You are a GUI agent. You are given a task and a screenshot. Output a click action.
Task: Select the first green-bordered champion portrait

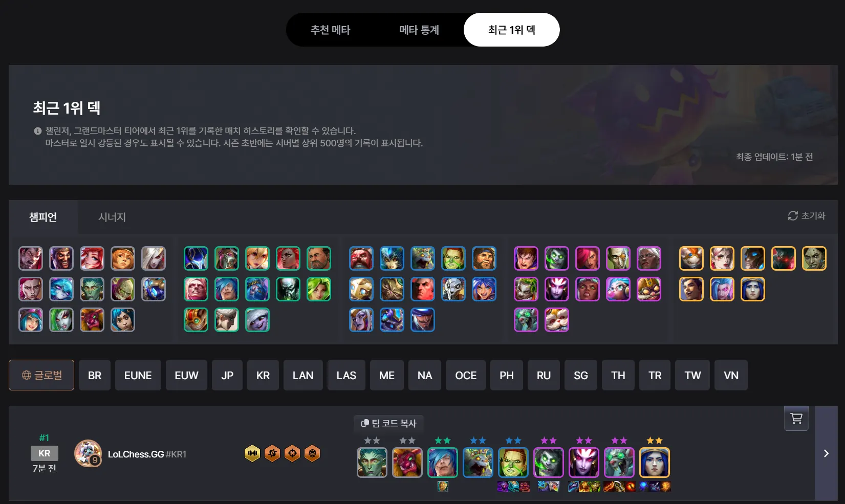point(196,258)
